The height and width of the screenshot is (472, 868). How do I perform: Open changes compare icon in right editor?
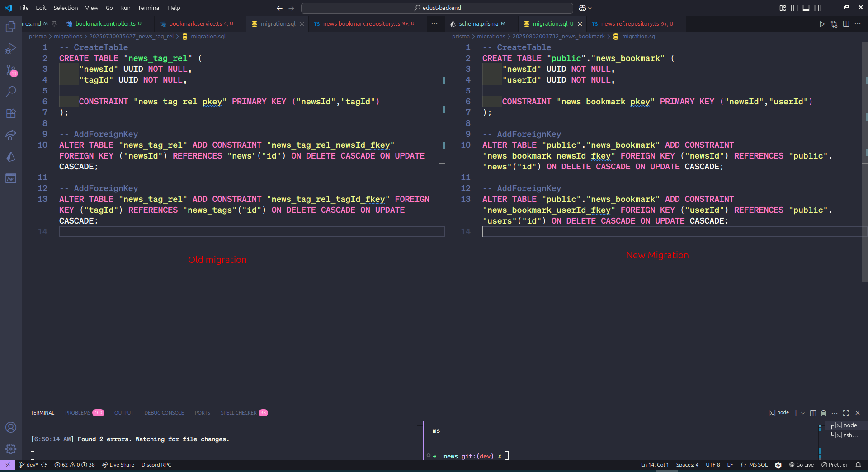834,24
